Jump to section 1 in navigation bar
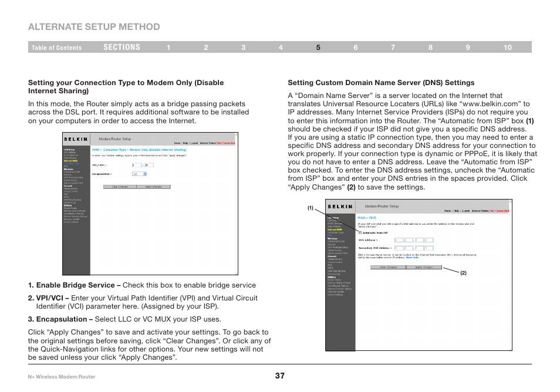This screenshot has width=560, height=392. 168,47
